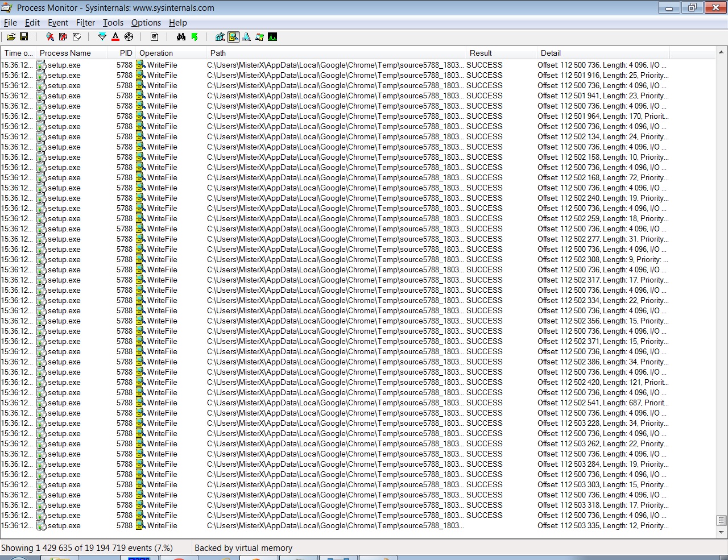Image resolution: width=728 pixels, height=560 pixels.
Task: Click the Highlight red letter A icon
Action: click(x=115, y=37)
